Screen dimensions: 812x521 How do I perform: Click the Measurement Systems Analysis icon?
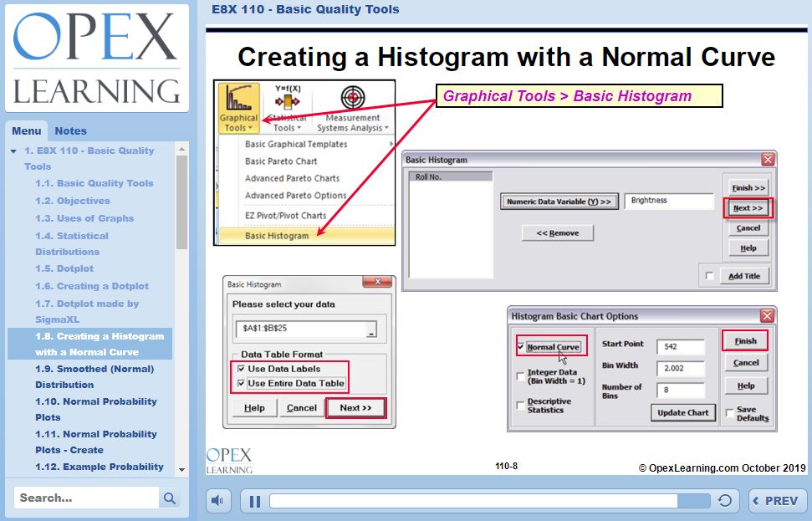353,109
